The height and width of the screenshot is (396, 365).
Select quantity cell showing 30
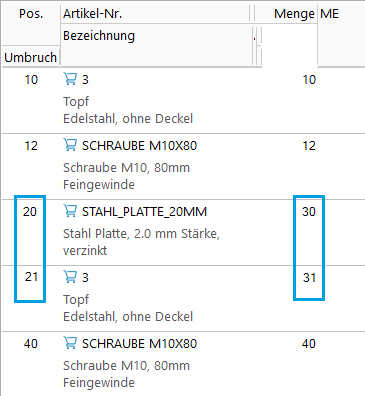tap(309, 212)
